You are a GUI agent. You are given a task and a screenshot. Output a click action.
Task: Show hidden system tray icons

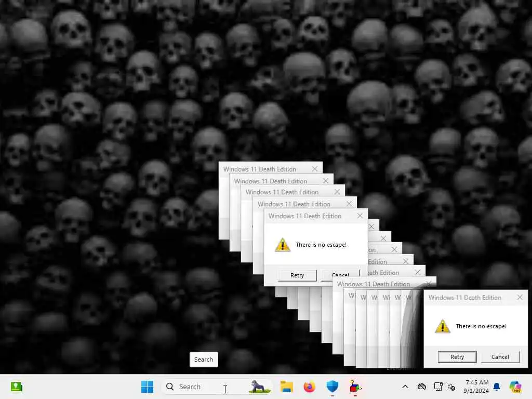click(405, 387)
